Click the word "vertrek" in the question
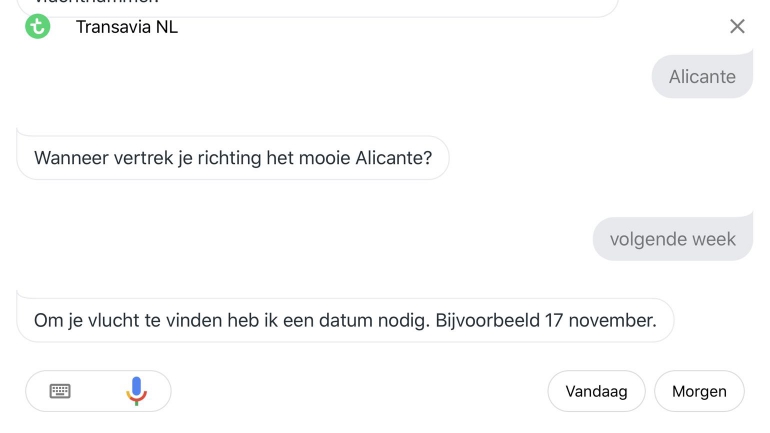Viewport: 770px width, 433px height. tap(137, 158)
